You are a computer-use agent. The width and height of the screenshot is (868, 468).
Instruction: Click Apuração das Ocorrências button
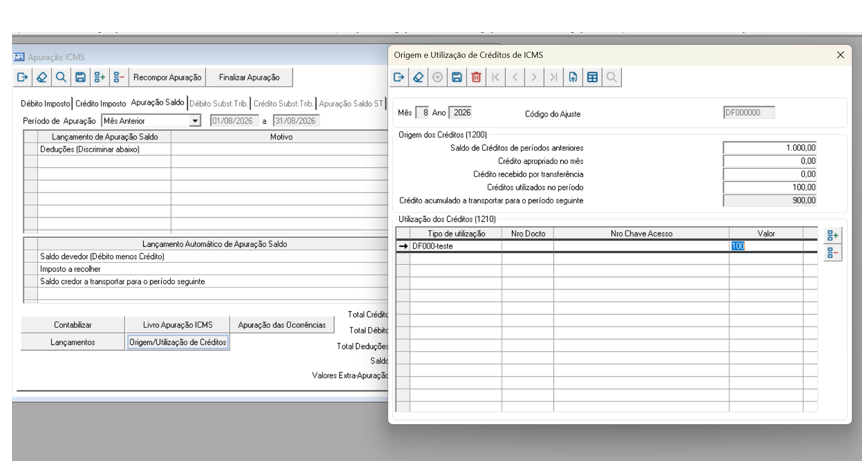(x=282, y=325)
